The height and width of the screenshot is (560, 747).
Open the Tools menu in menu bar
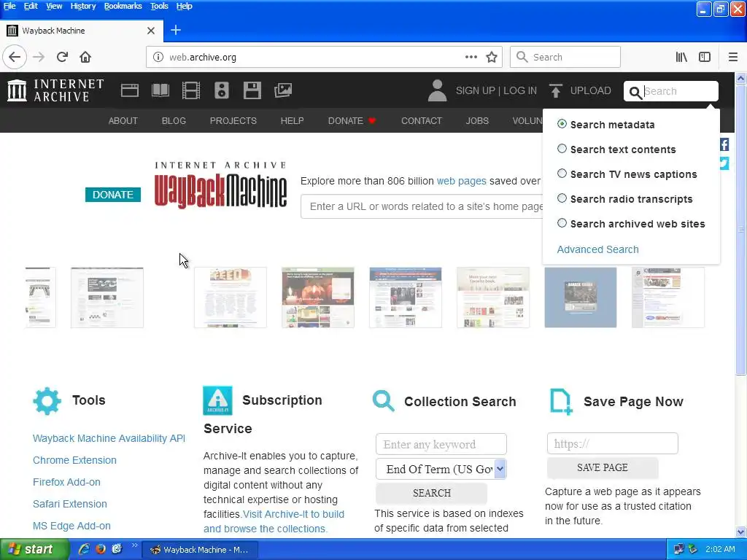pos(159,6)
